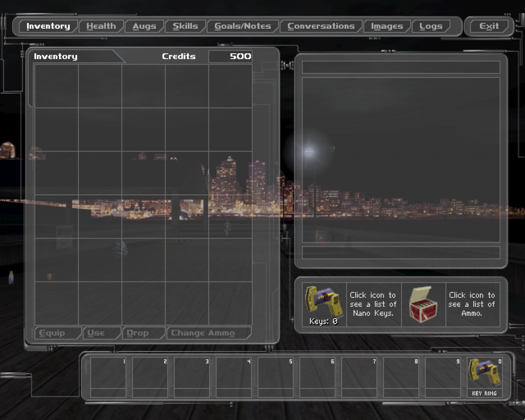Select toolbelt slot 5
525x420 pixels.
pyautogui.click(x=275, y=377)
